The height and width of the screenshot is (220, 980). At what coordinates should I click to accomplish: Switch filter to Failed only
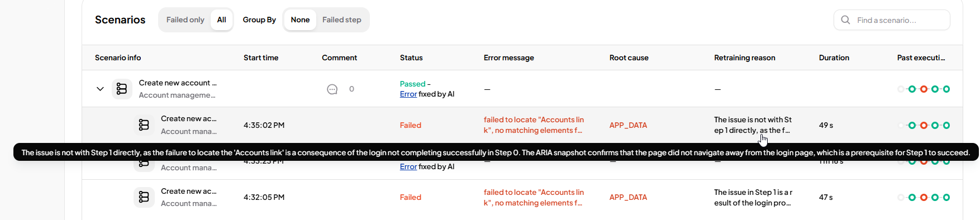pyautogui.click(x=185, y=20)
